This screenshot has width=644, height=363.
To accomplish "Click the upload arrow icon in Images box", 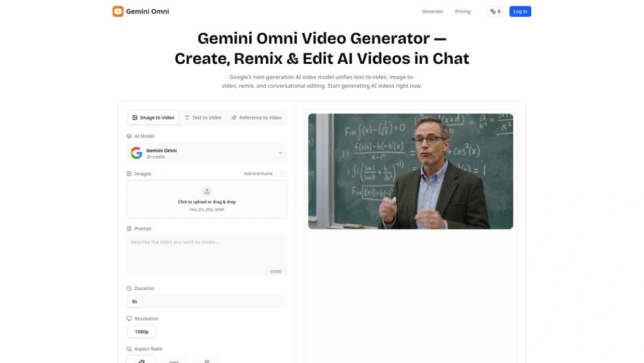I will (x=207, y=191).
